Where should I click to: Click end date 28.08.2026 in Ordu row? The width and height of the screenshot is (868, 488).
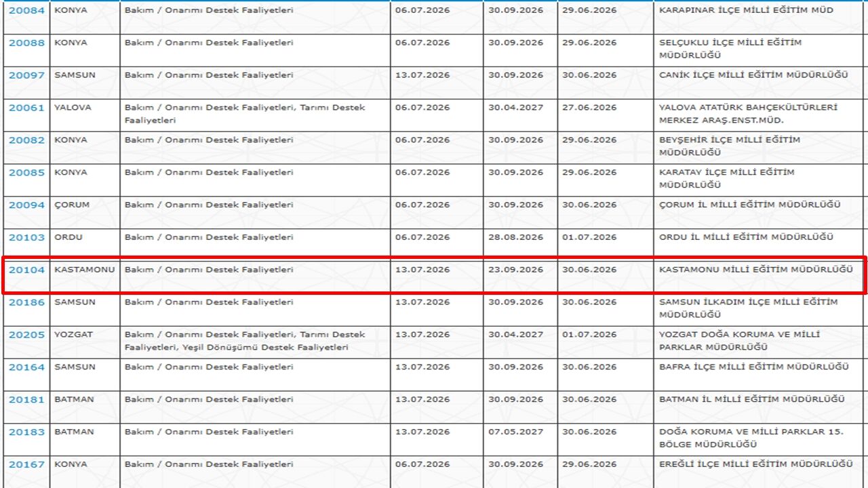[515, 237]
